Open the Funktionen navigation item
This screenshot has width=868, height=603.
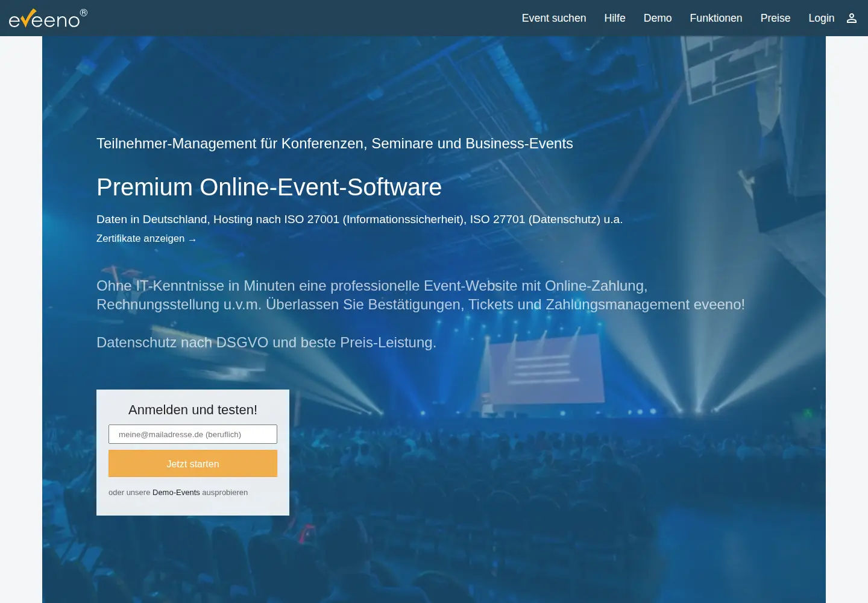click(716, 18)
